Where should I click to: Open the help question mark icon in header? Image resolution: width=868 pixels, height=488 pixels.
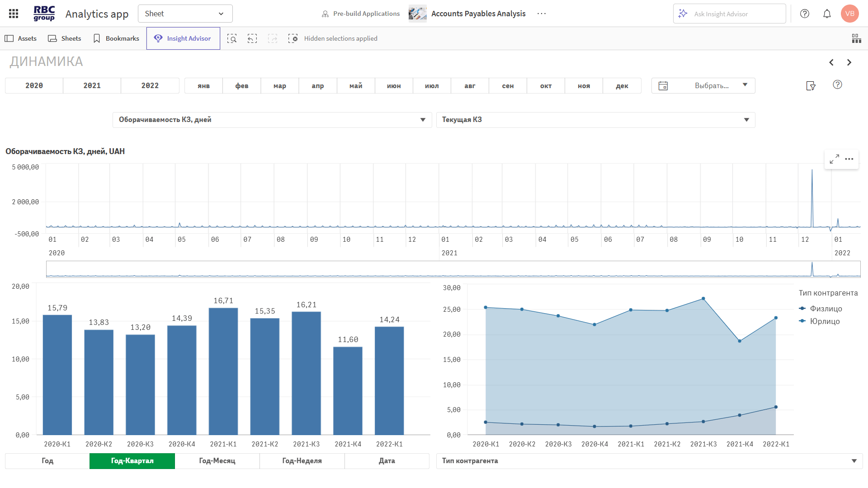pyautogui.click(x=805, y=14)
